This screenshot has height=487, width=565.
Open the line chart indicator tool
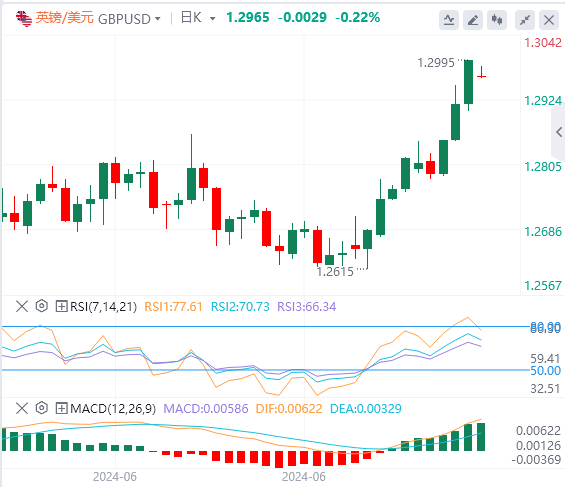point(449,20)
